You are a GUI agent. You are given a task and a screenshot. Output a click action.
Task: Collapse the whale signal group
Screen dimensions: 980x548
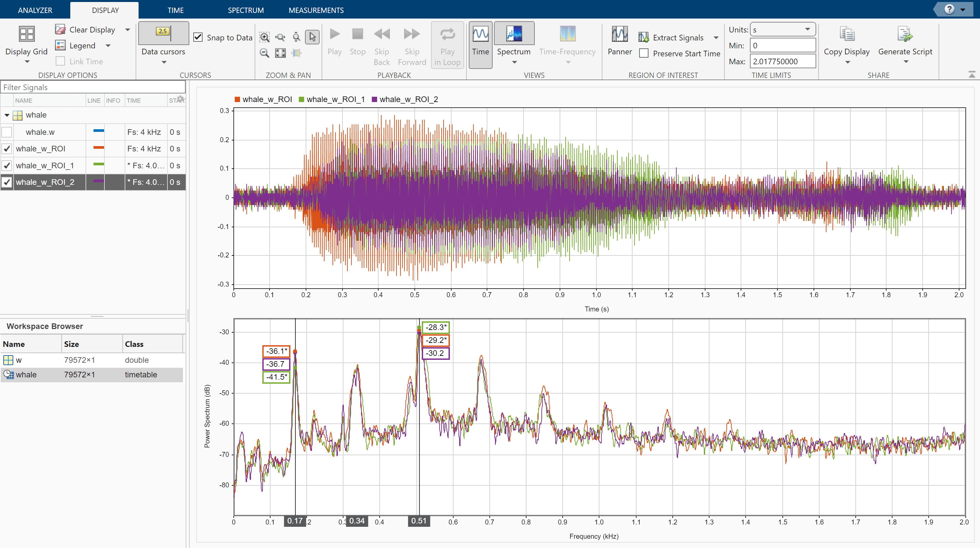point(7,115)
